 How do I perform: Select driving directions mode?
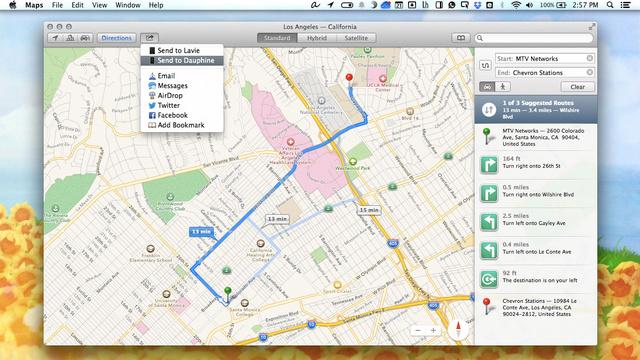487,87
